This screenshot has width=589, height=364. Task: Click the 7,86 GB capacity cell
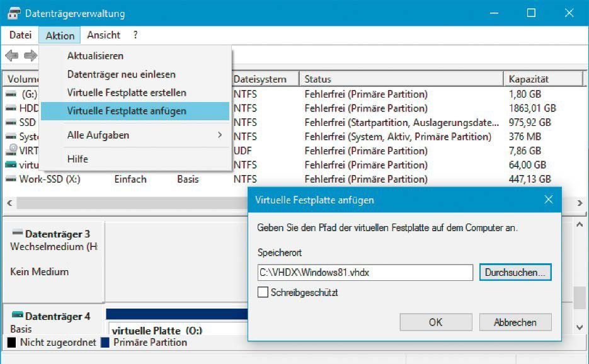pyautogui.click(x=525, y=151)
